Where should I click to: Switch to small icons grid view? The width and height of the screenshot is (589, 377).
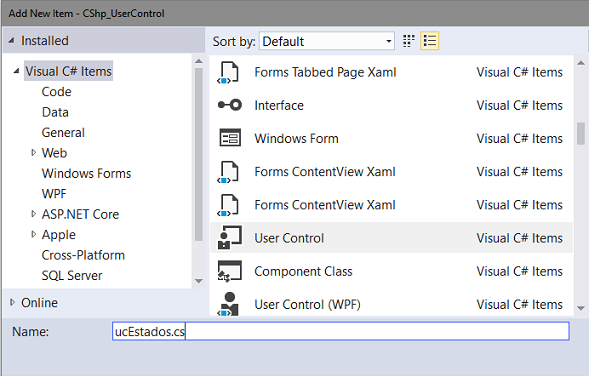pos(409,41)
